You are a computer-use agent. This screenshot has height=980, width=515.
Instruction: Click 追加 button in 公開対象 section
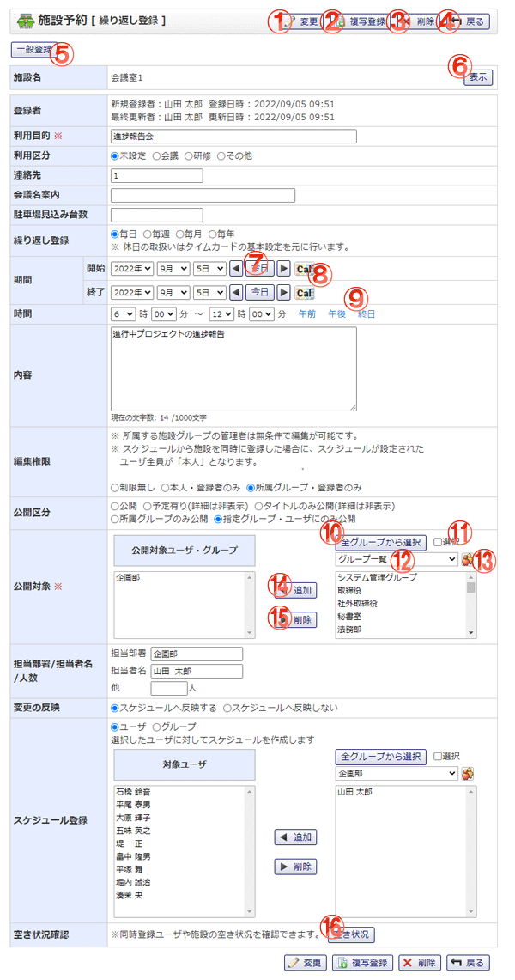point(296,589)
